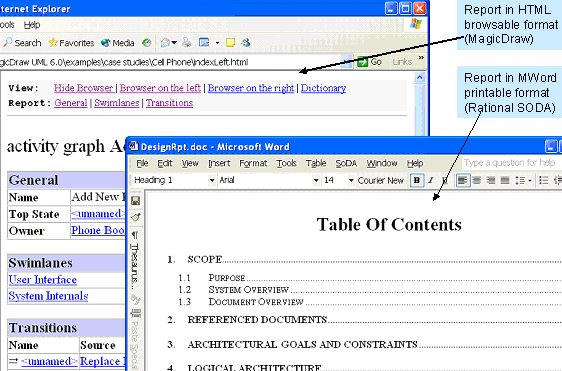Click Thesaurus in Word's vertical toolbar
This screenshot has width=562, height=371.
pyautogui.click(x=134, y=266)
